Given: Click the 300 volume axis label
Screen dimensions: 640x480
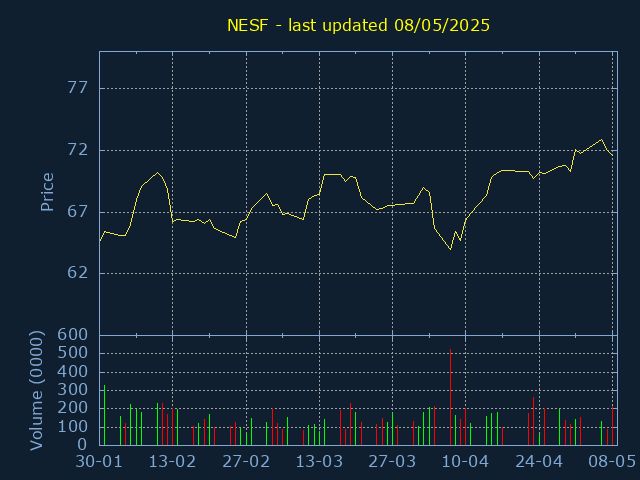Looking at the screenshot, I should [73, 390].
